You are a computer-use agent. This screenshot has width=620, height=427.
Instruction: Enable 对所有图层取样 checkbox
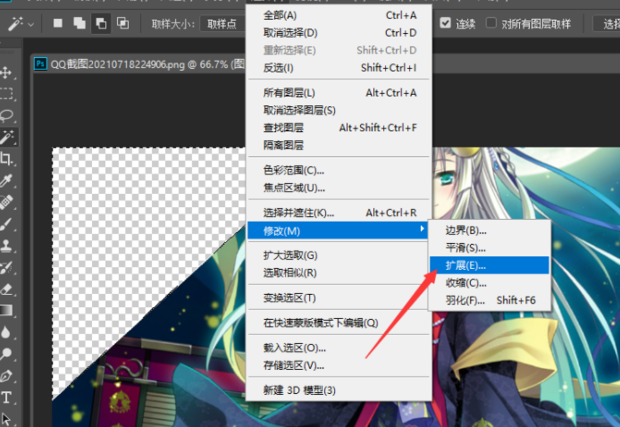click(x=491, y=23)
